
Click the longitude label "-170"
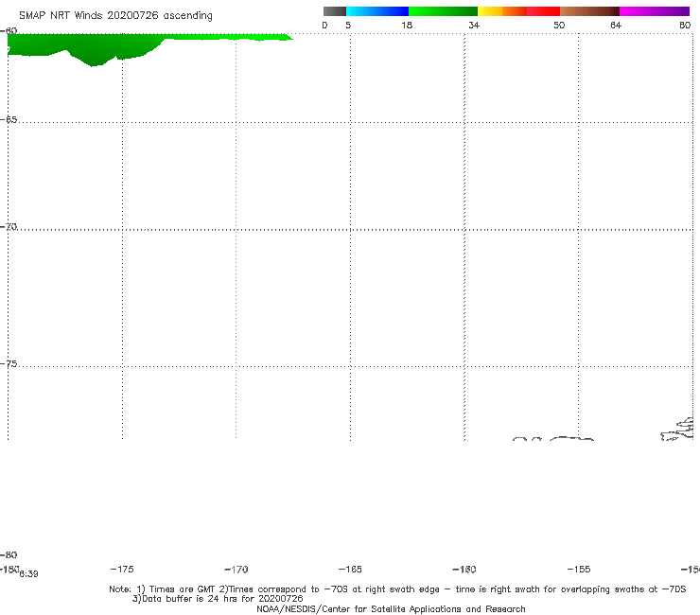pyautogui.click(x=236, y=569)
